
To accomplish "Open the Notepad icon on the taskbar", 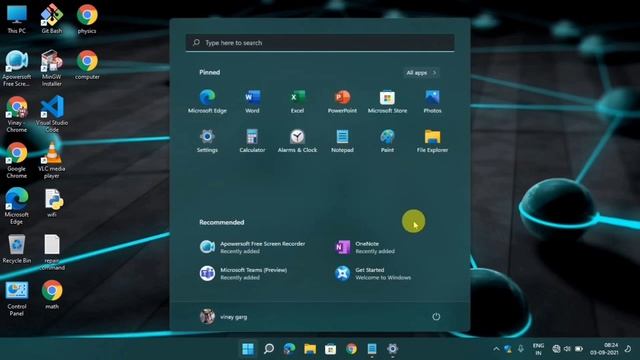I will 372,349.
